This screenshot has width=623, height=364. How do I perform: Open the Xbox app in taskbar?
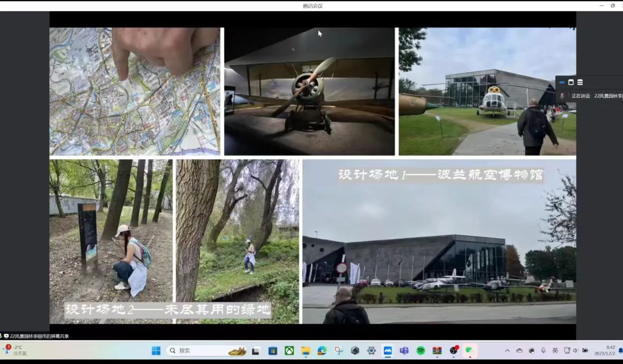click(289, 351)
